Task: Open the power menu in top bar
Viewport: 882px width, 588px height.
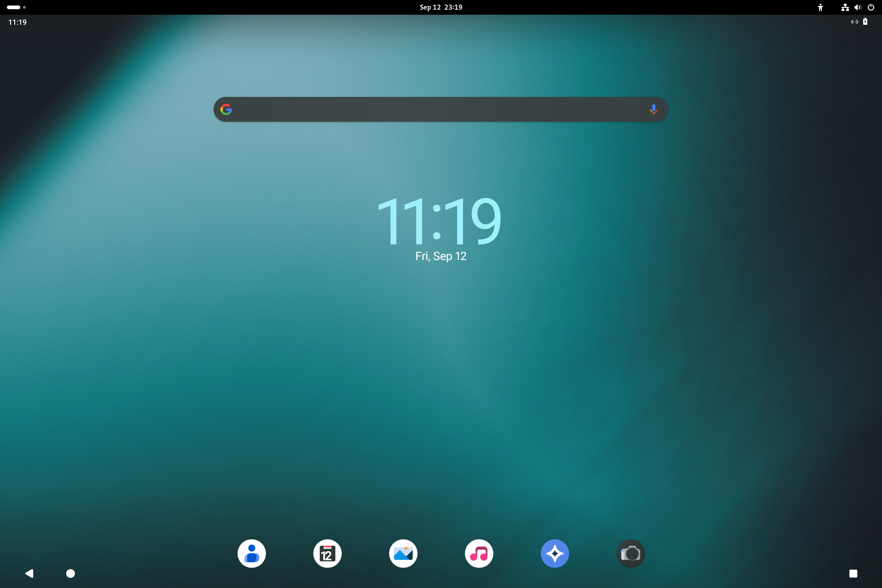Action: coord(871,7)
